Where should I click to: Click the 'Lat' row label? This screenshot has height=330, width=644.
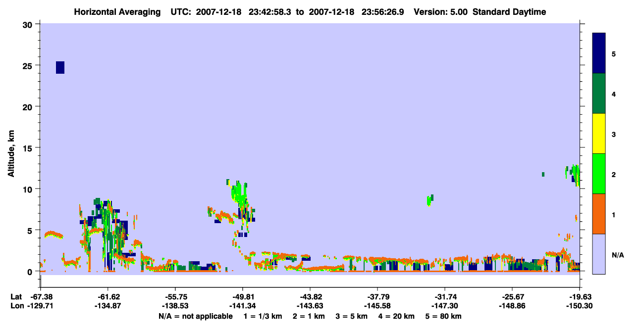16,296
